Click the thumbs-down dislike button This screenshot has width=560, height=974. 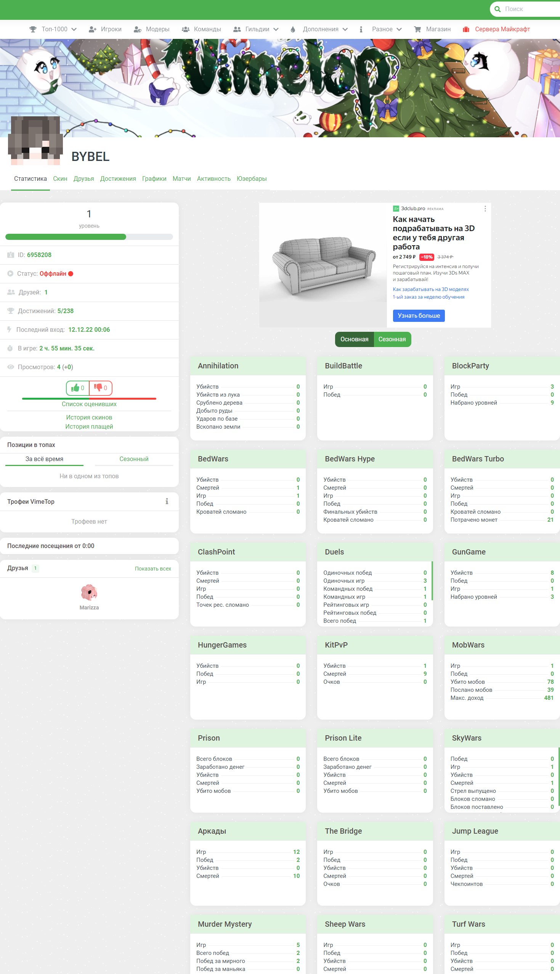[x=101, y=388]
